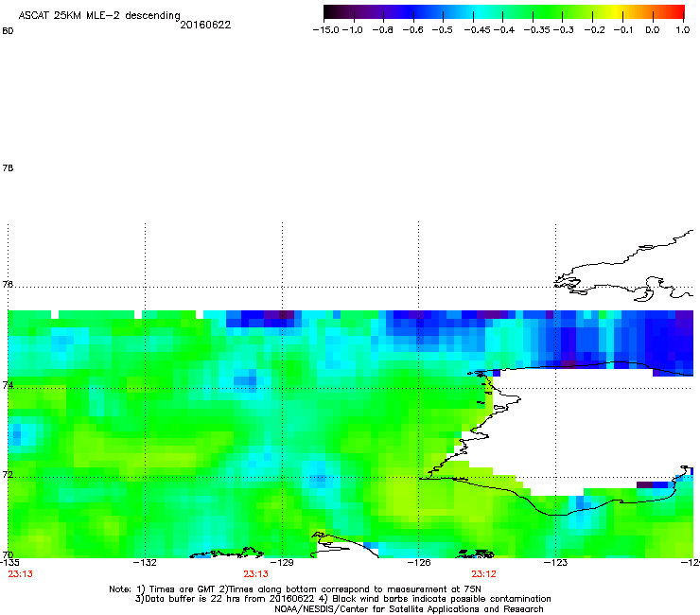Select the -0.35 color bar label
The width and height of the screenshot is (700, 615).
pyautogui.click(x=536, y=30)
